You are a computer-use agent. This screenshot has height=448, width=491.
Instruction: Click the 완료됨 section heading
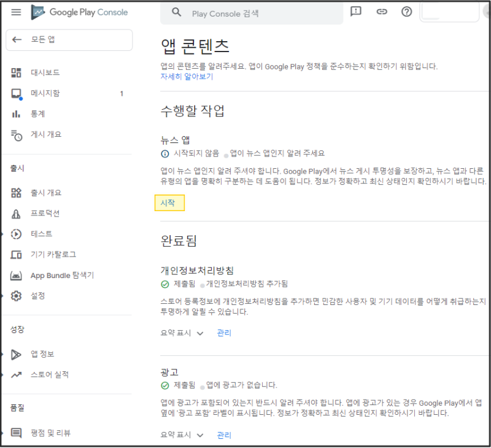pyautogui.click(x=179, y=241)
